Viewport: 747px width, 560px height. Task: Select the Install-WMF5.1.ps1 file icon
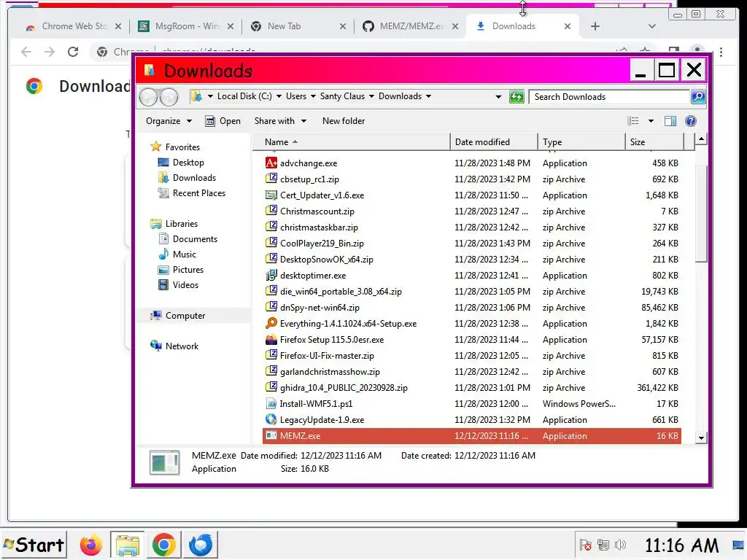[x=271, y=404]
